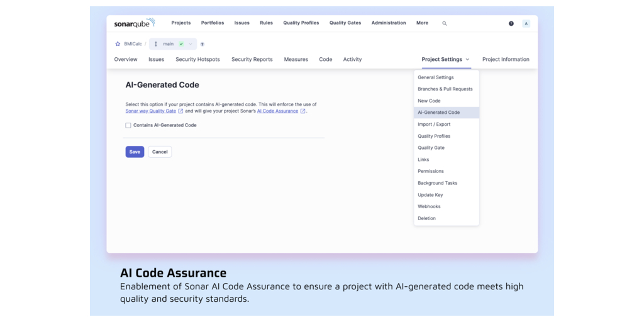Open the search magnifier icon

tap(445, 23)
